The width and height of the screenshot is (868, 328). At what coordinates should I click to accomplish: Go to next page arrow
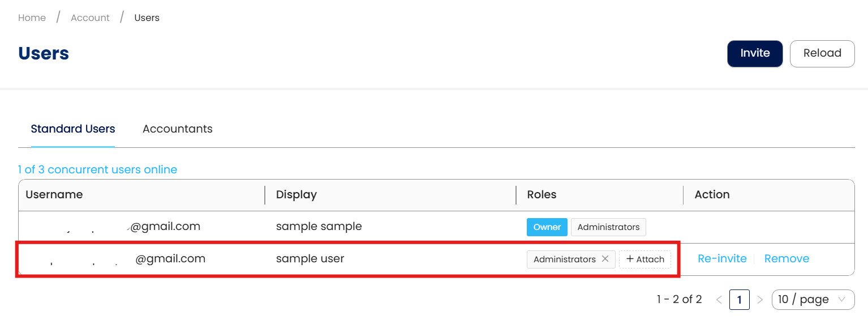760,300
